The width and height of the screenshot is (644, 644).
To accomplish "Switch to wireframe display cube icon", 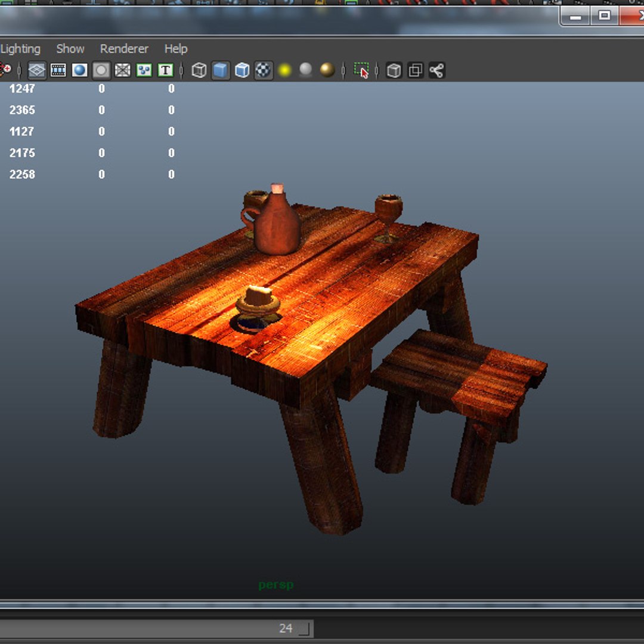I will click(x=199, y=70).
